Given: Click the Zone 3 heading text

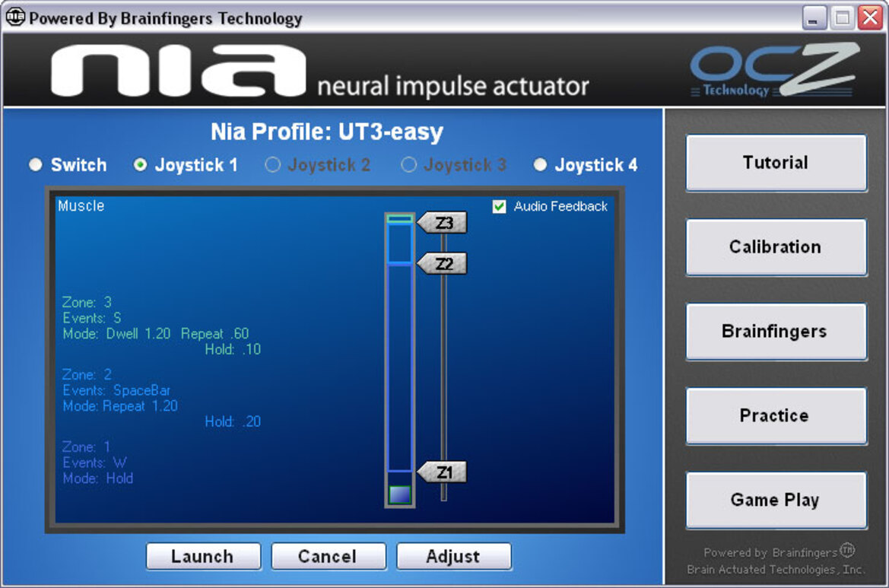Looking at the screenshot, I should click(87, 302).
